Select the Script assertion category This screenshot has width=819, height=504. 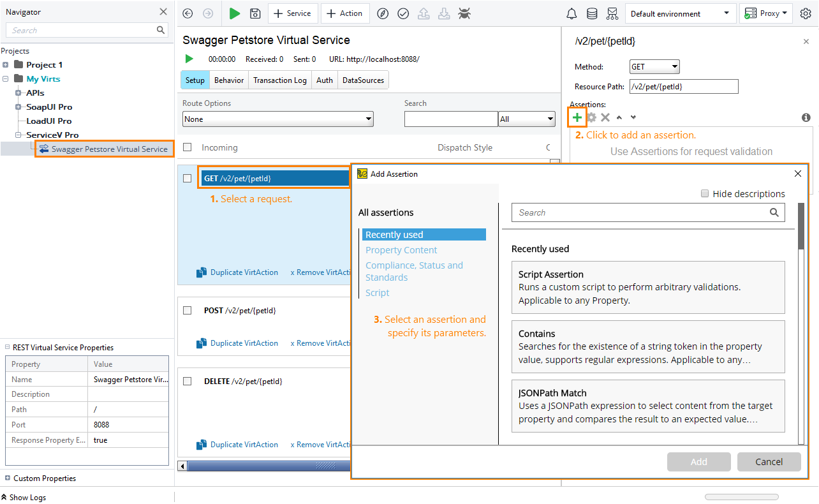[378, 293]
